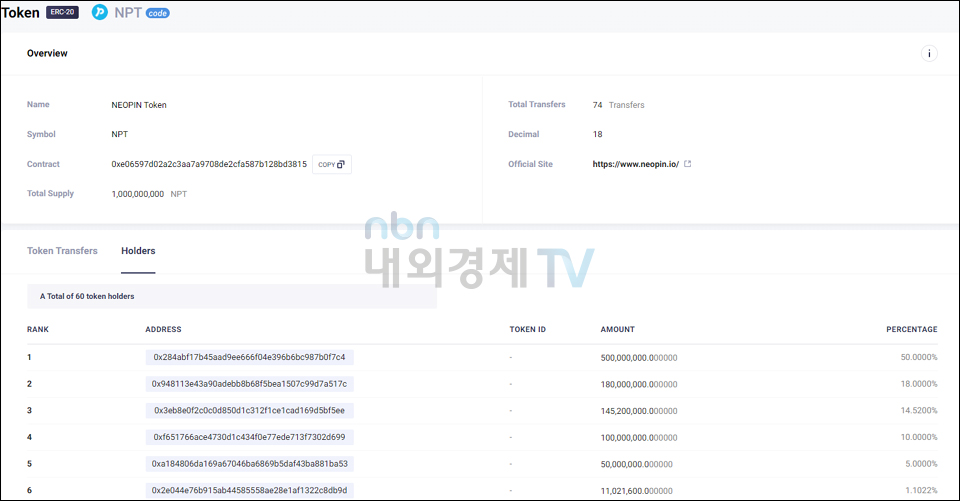This screenshot has height=501, width=960.
Task: Click the ADDRESS column header
Action: (x=163, y=330)
